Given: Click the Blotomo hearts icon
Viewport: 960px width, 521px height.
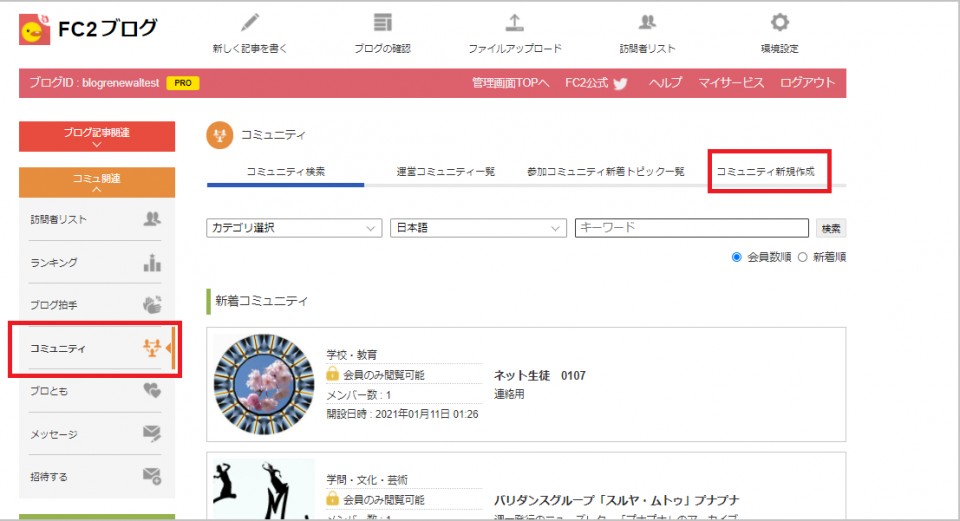Looking at the screenshot, I should [x=152, y=390].
